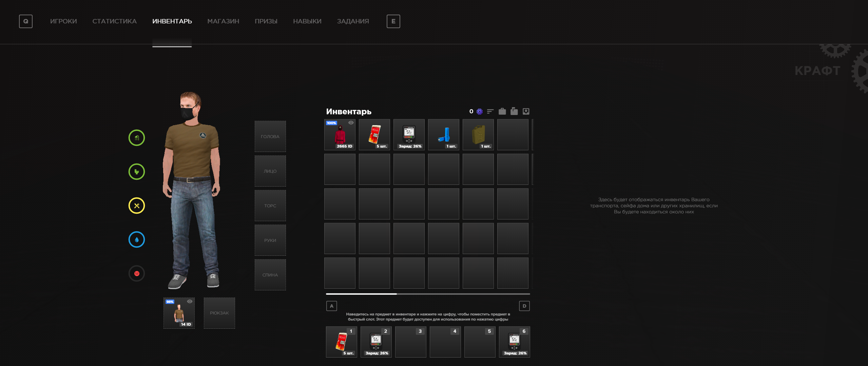Image resolution: width=868 pixels, height=366 pixels.
Task: Click the green shower hygiene status icon
Action: pos(137,138)
